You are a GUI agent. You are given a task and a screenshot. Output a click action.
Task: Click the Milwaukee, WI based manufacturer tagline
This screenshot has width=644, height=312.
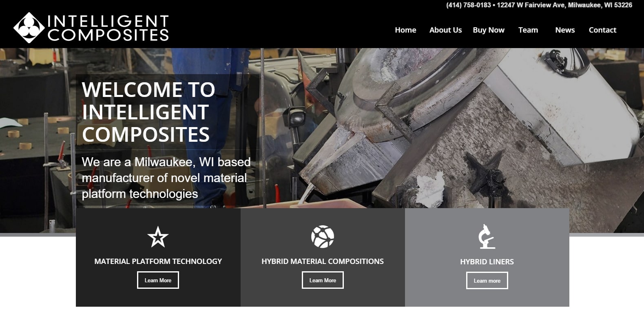(x=166, y=178)
